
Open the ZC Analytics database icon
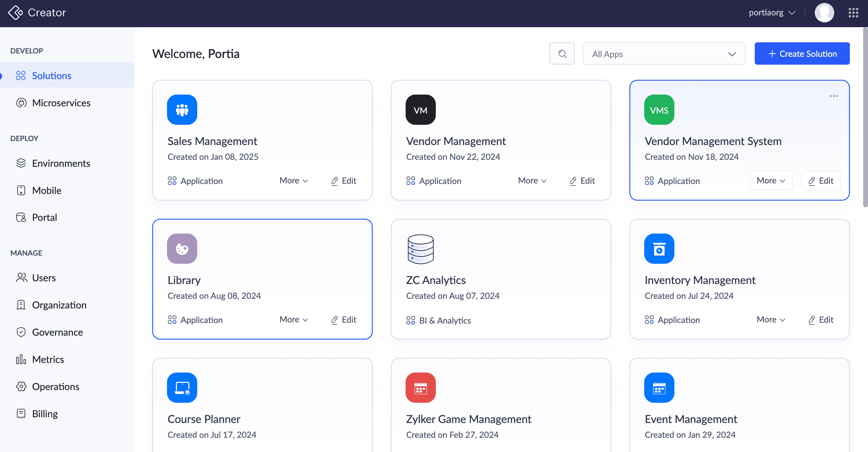(x=420, y=249)
